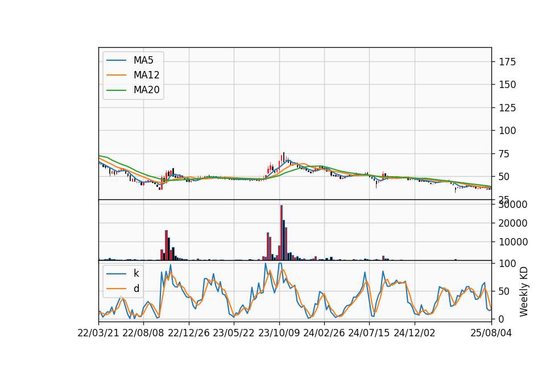
Task: Click the 150 price axis label
Action: click(507, 85)
